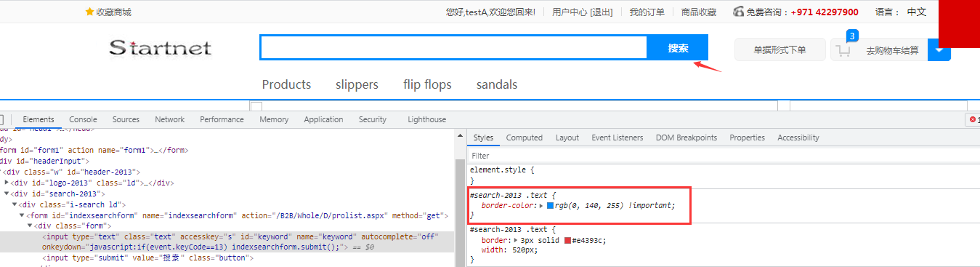The image size is (980, 267).
Task: Switch to the Elements tab
Action: pyautogui.click(x=39, y=119)
